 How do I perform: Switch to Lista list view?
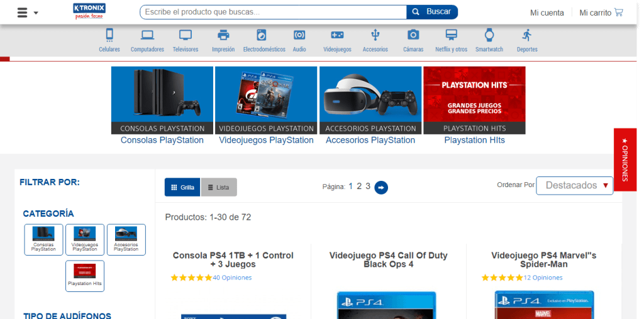pos(219,187)
